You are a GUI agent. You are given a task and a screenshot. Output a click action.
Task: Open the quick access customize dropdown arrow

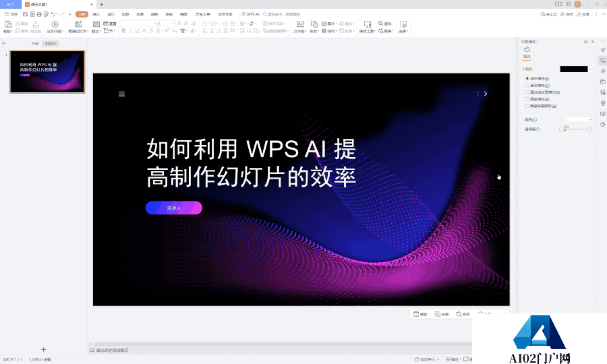coord(69,14)
